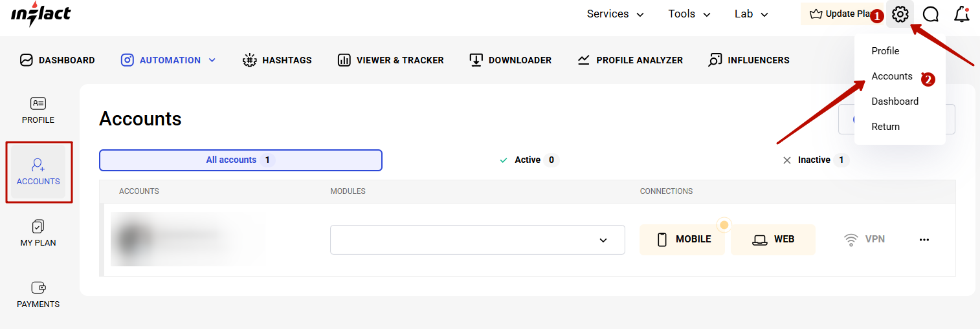Image resolution: width=980 pixels, height=329 pixels.
Task: Click the Update Plan button
Action: tap(841, 14)
